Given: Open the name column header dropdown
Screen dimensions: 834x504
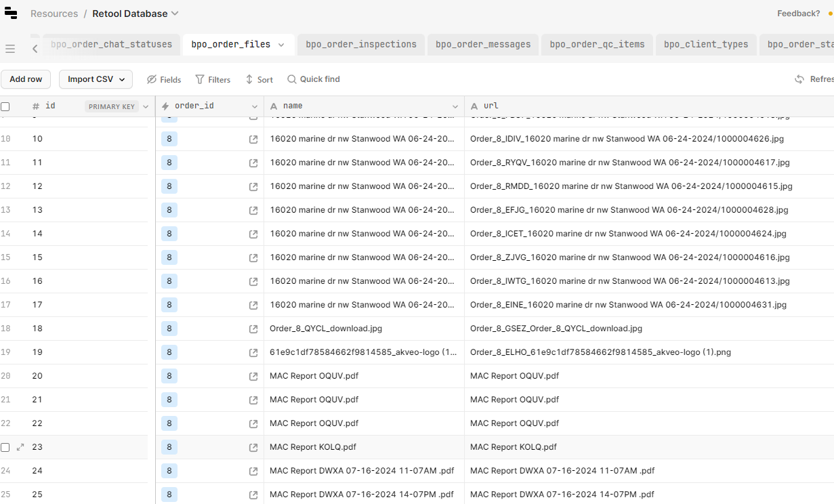Looking at the screenshot, I should tap(455, 106).
